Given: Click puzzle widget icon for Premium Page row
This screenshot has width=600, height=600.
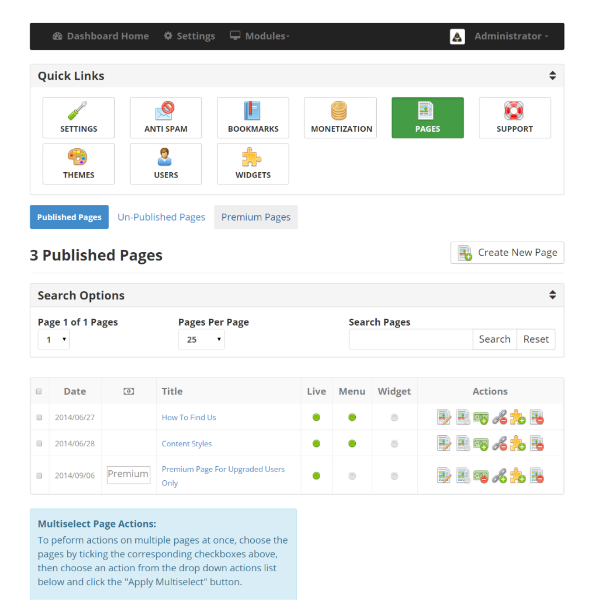Looking at the screenshot, I should (x=518, y=475).
